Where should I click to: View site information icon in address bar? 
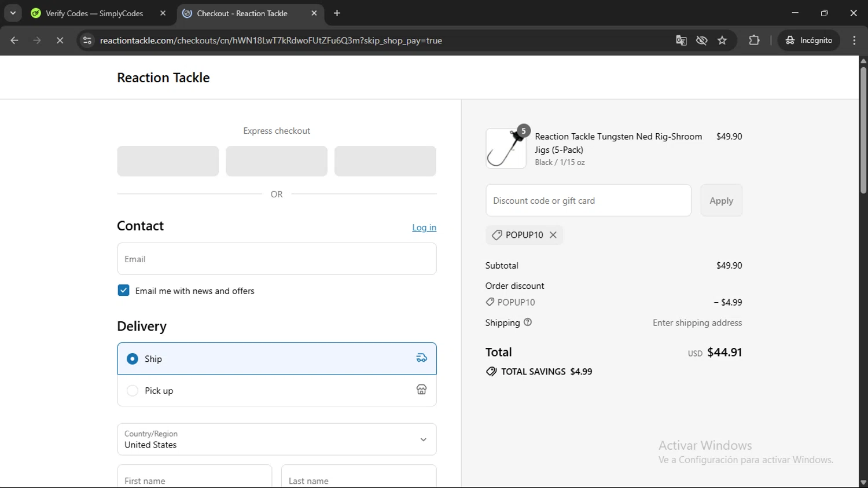pyautogui.click(x=87, y=41)
